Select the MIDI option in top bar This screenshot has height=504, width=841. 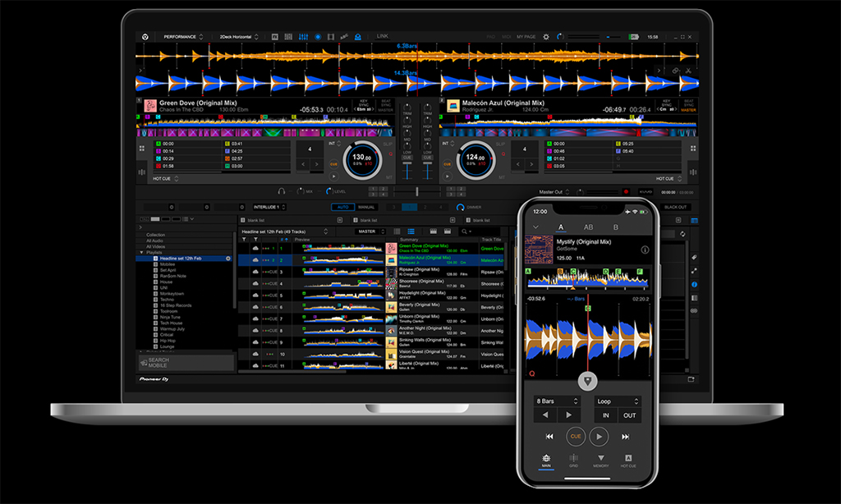tap(506, 37)
